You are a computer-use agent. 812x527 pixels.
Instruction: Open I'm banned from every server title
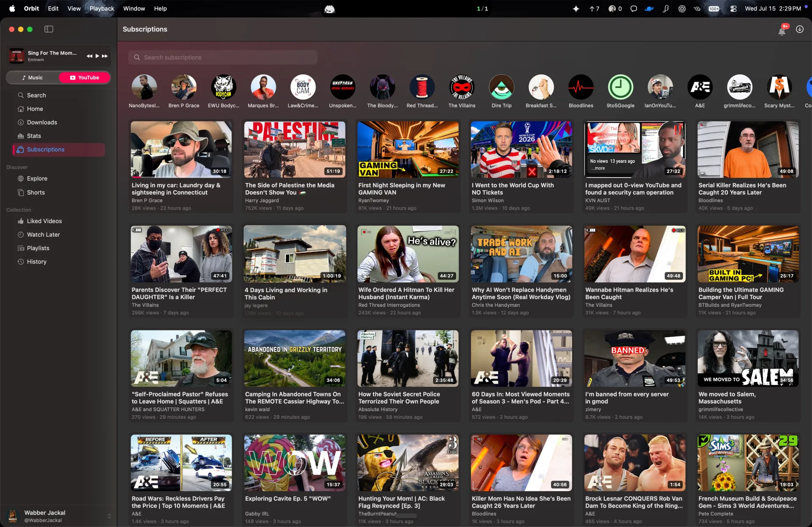(x=627, y=398)
